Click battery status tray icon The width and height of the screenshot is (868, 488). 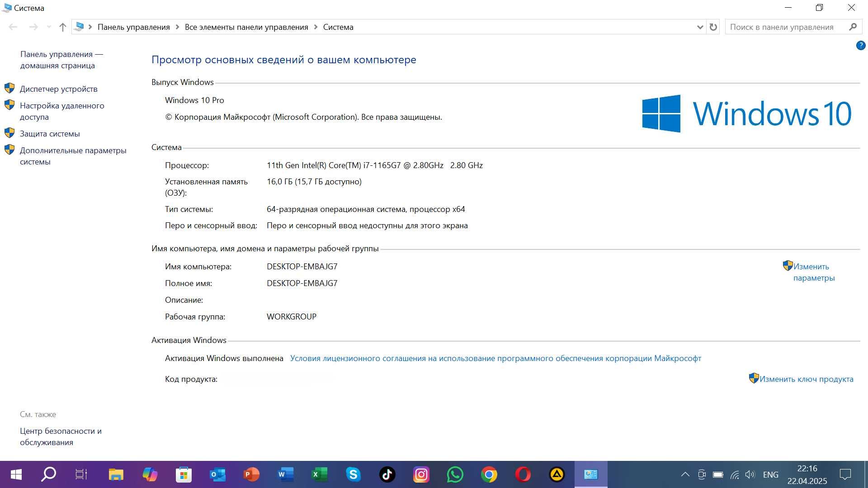(718, 474)
